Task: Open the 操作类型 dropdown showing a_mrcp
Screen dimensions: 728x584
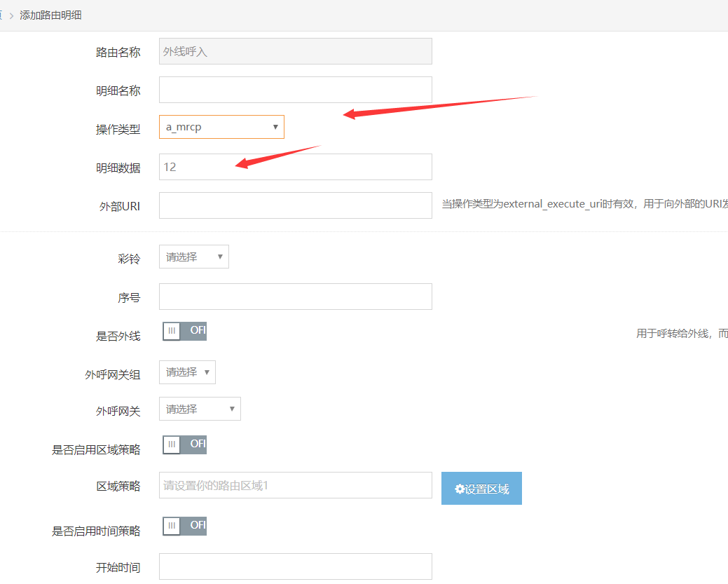Action: pos(221,127)
